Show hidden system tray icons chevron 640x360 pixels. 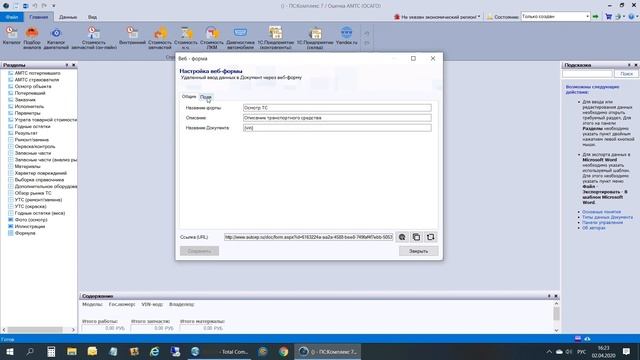coord(549,351)
